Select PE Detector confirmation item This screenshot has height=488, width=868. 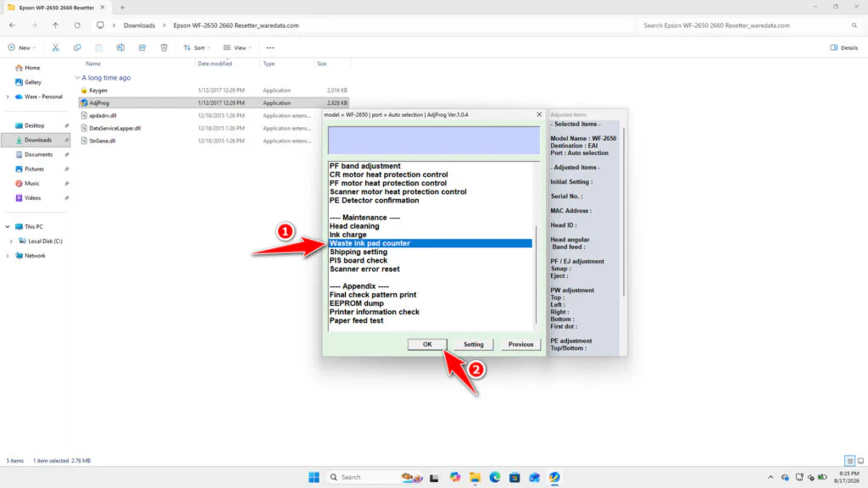(374, 200)
